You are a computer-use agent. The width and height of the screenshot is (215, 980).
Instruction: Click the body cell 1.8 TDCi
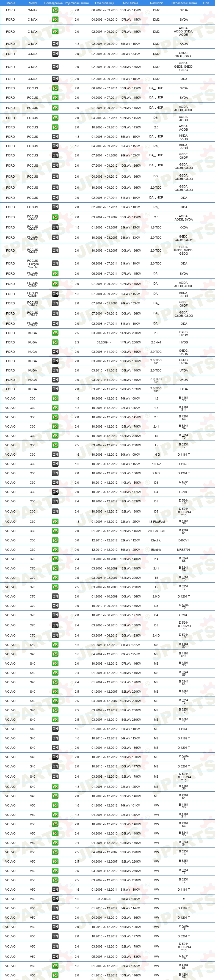(156, 227)
